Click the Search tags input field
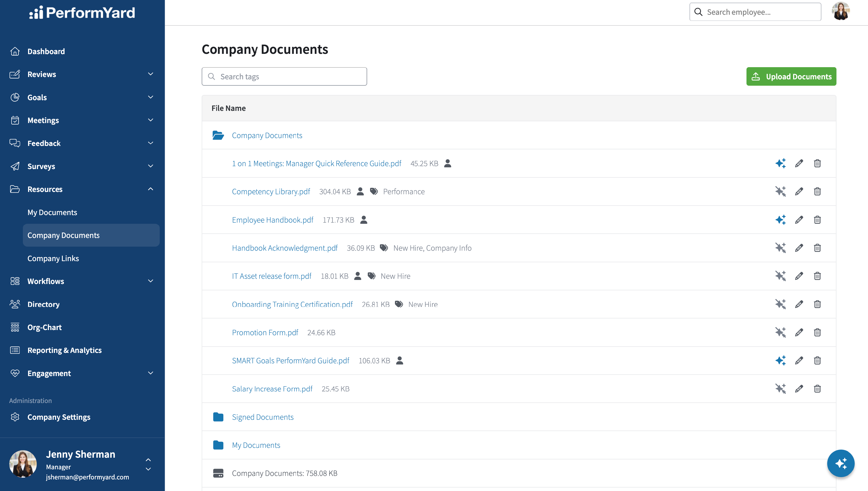The width and height of the screenshot is (868, 491). 284,76
